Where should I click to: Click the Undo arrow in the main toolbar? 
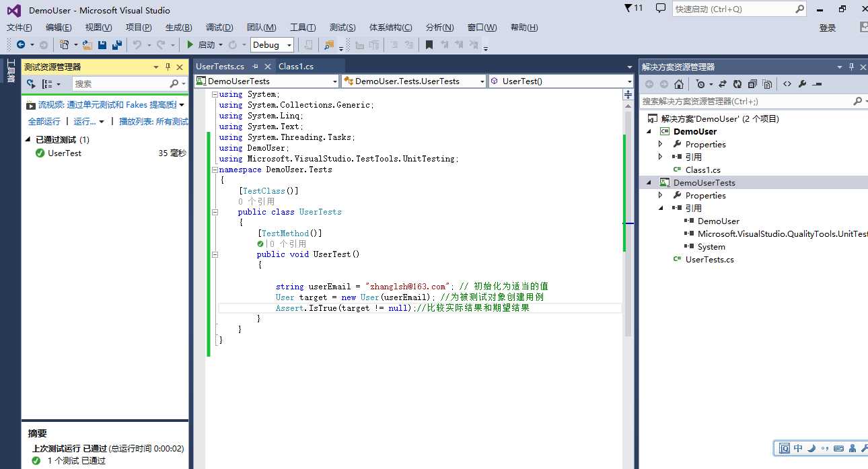click(137, 44)
